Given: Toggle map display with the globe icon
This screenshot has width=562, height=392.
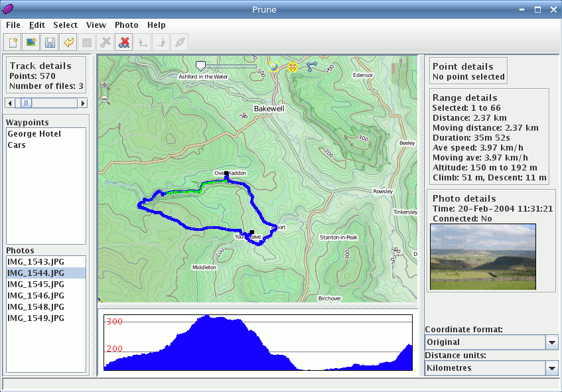Looking at the screenshot, I should [x=273, y=66].
